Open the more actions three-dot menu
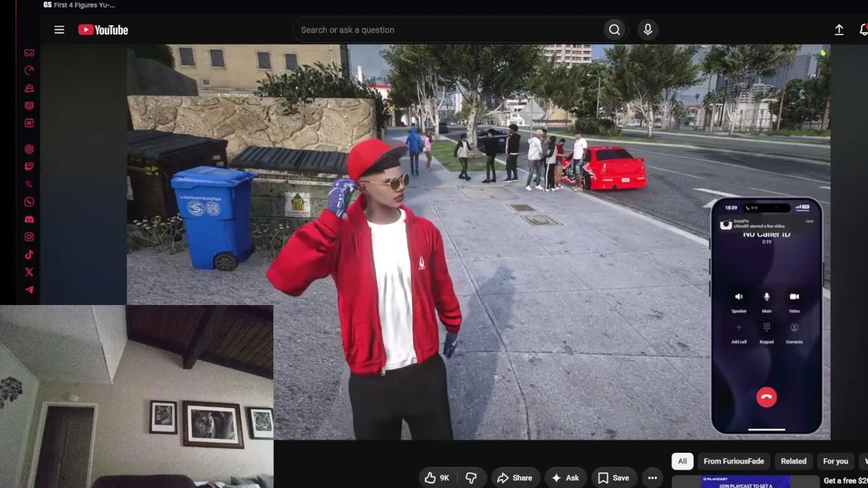This screenshot has width=868, height=488. [652, 478]
